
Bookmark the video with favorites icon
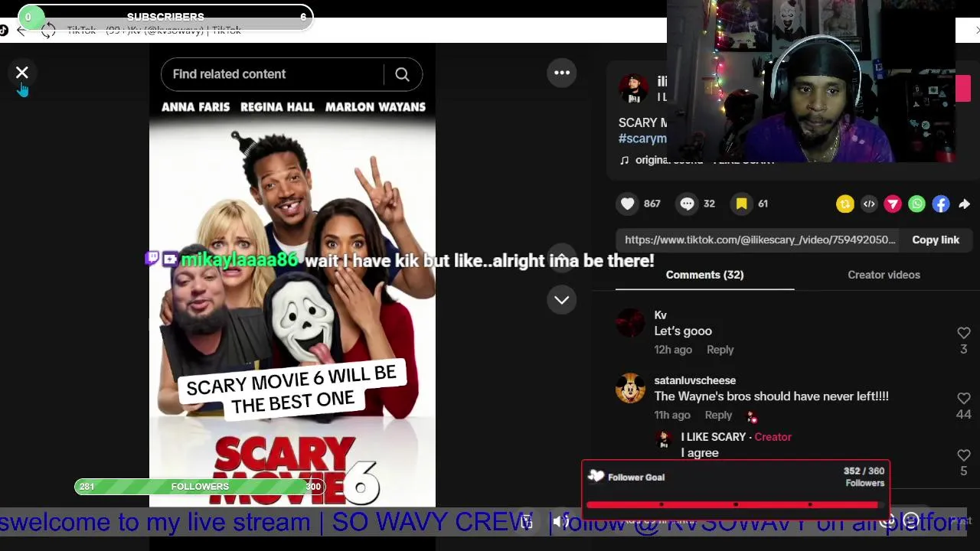(741, 204)
